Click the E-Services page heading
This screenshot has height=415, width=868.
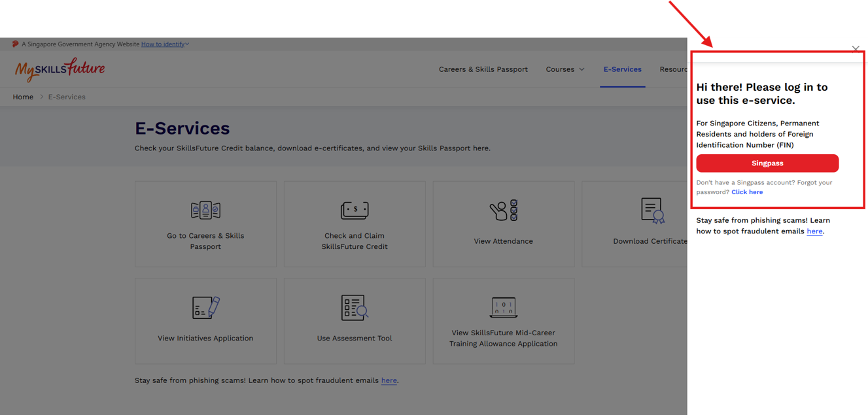click(182, 128)
